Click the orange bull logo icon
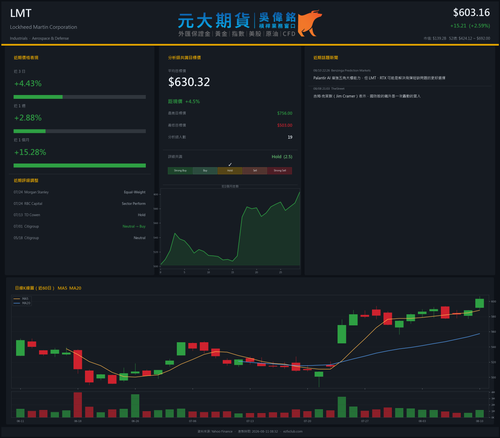 [x=310, y=23]
